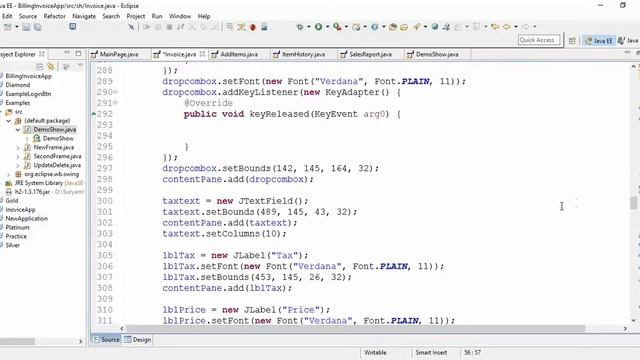Click the Resume debug icon
The width and height of the screenshot is (640, 360).
pos(147,27)
